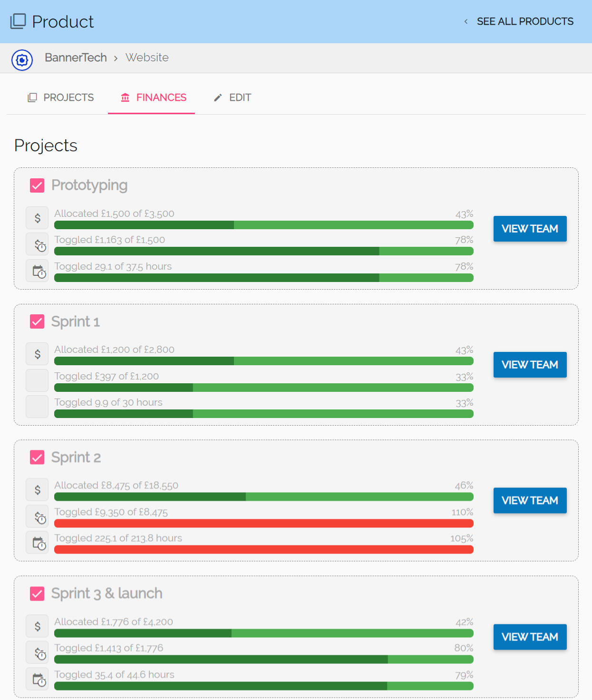Click the back chevron beside See All Products
Image resolution: width=592 pixels, height=700 pixels.
tap(466, 21)
